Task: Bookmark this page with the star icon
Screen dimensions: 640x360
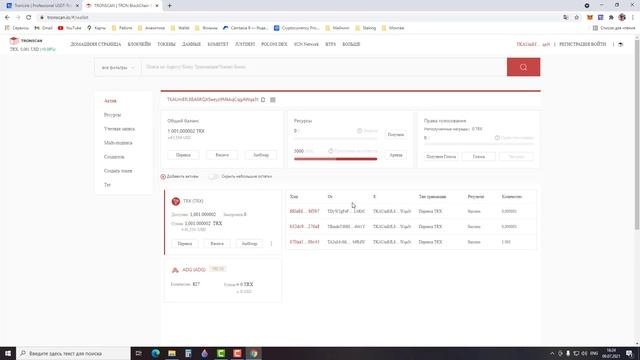Action: pyautogui.click(x=577, y=18)
